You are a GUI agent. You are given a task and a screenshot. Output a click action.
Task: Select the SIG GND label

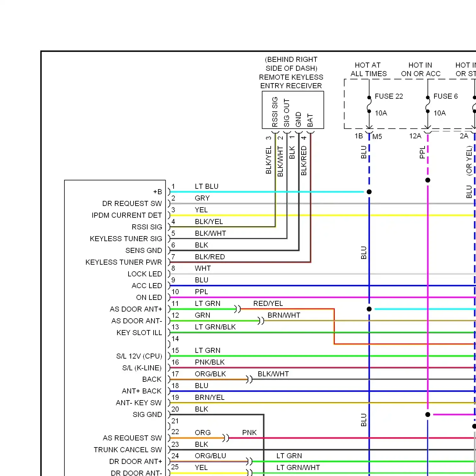147,414
